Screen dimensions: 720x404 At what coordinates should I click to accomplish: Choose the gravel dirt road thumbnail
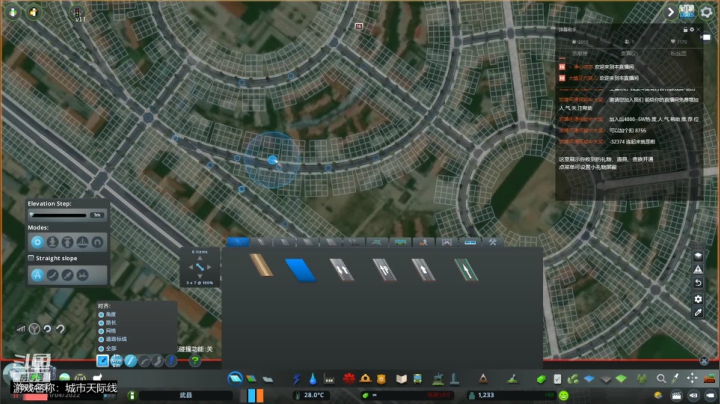pyautogui.click(x=261, y=265)
